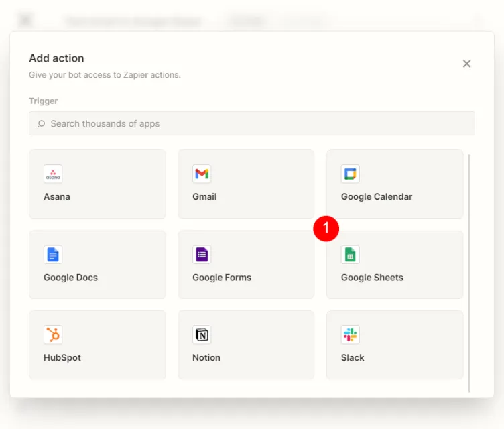Click the Slack logo icon
The width and height of the screenshot is (504, 429).
pyautogui.click(x=351, y=334)
